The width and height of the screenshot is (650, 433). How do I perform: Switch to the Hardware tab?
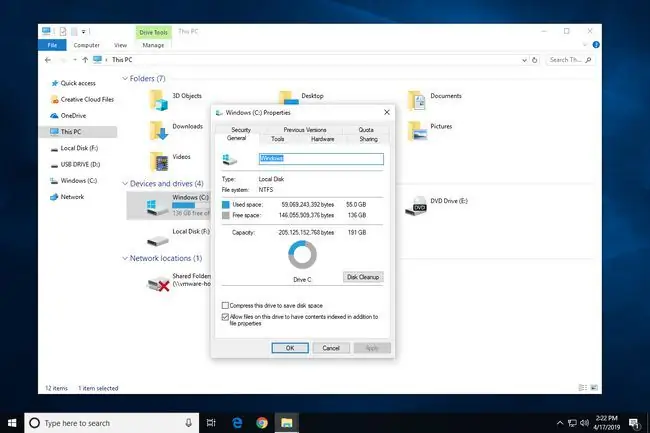point(323,139)
